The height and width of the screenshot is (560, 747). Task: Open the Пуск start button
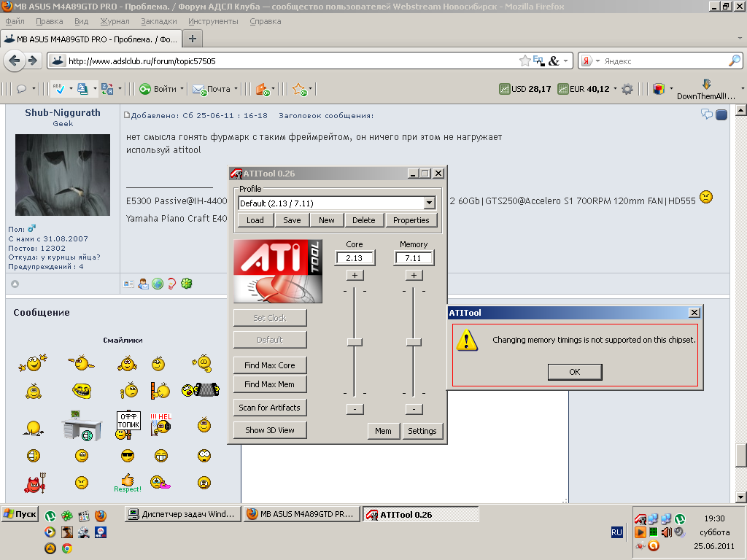(20, 514)
